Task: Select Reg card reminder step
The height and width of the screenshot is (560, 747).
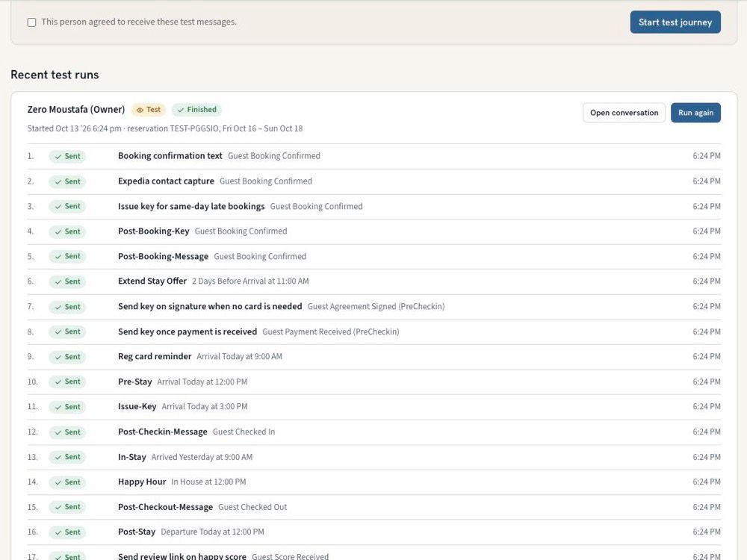Action: pyautogui.click(x=155, y=356)
